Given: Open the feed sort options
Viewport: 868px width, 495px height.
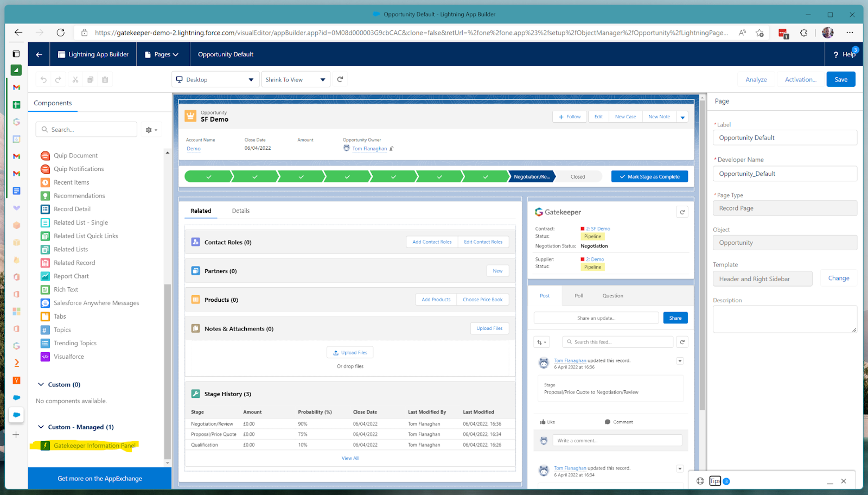Looking at the screenshot, I should pos(541,342).
